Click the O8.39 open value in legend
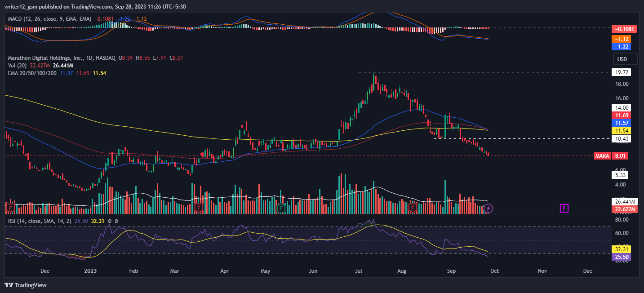This screenshot has height=293, width=644. coord(125,58)
